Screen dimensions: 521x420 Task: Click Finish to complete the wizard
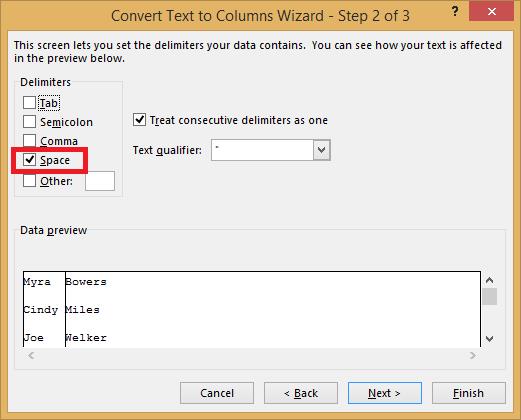pos(469,393)
